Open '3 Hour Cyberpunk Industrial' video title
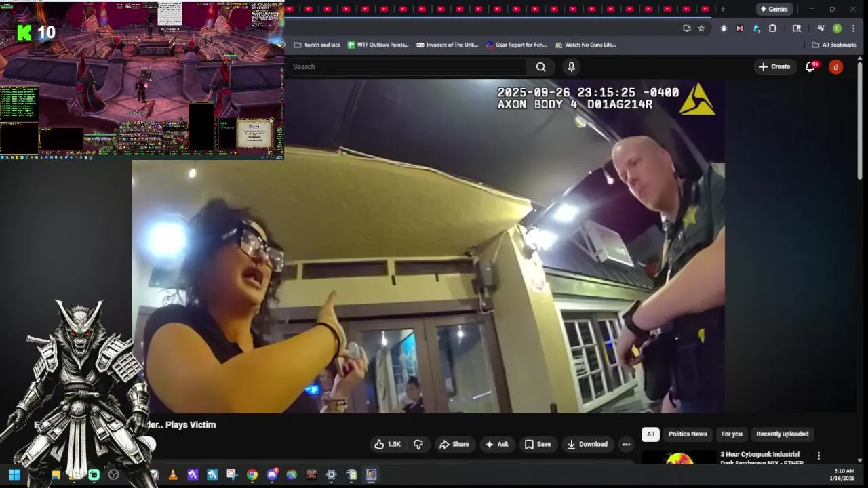Screen dimensions: 868x488 762,458
